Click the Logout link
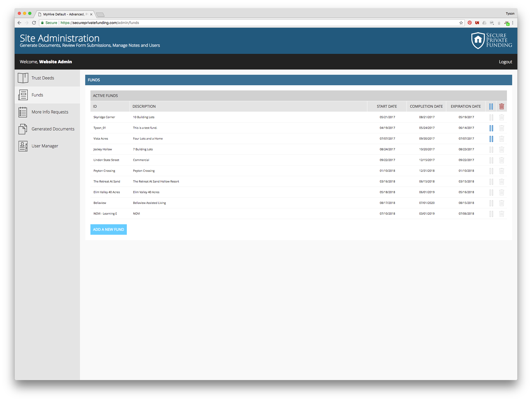The height and width of the screenshot is (401, 532). pyautogui.click(x=505, y=62)
